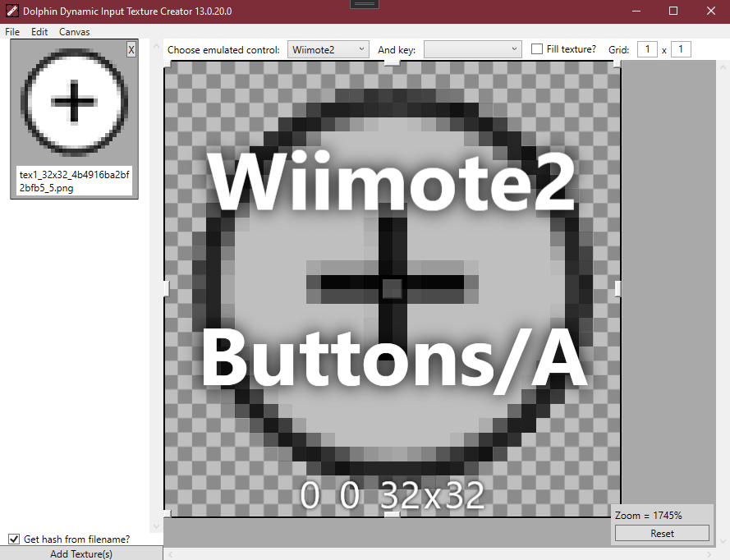Uncheck Get hash from filename

(x=14, y=539)
